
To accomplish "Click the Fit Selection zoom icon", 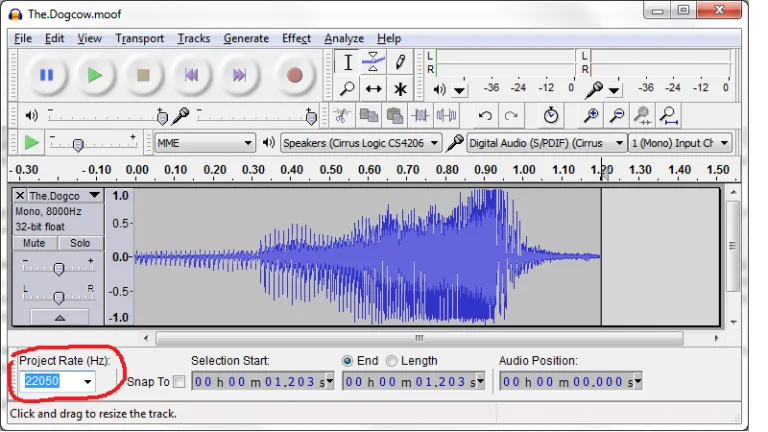I will [642, 116].
